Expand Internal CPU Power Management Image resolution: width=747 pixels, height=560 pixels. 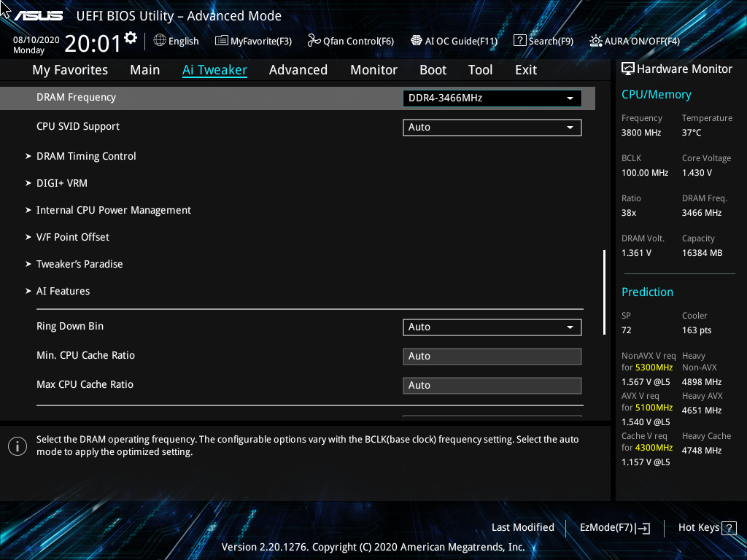pyautogui.click(x=113, y=210)
